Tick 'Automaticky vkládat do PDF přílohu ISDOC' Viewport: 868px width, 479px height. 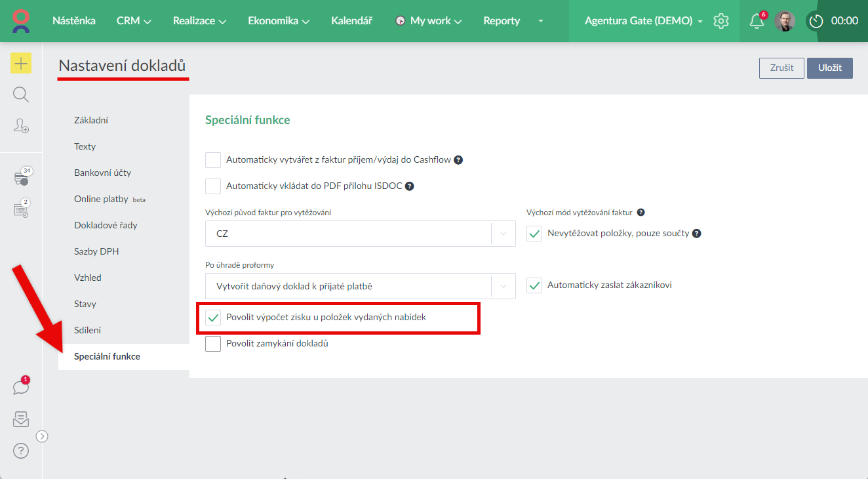pyautogui.click(x=213, y=186)
